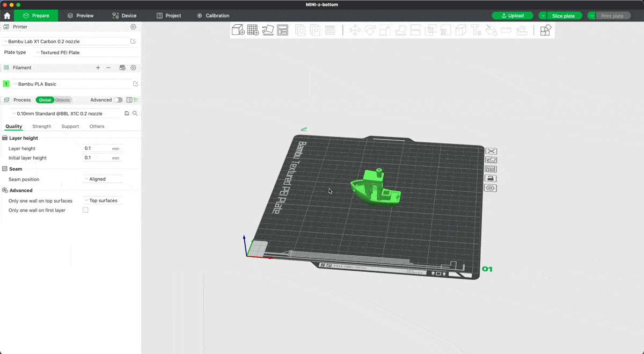Add a filament with plus icon
Viewport: 644px width, 354px height.
98,68
